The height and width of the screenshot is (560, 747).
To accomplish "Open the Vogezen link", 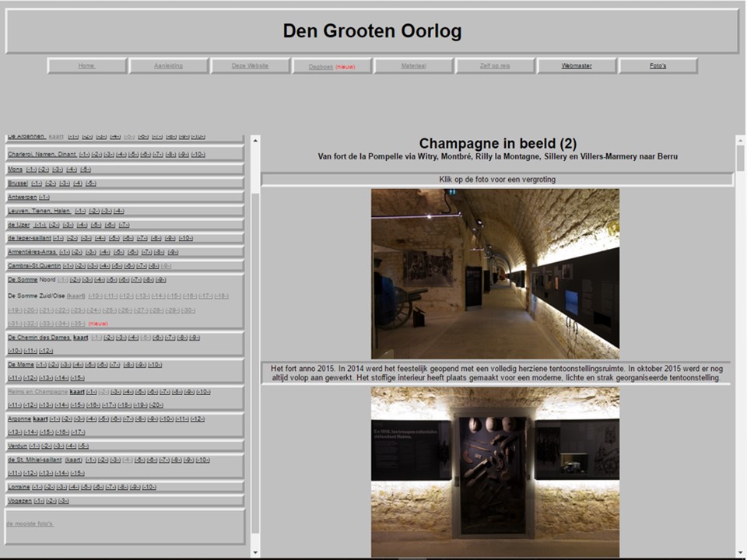I will (19, 501).
